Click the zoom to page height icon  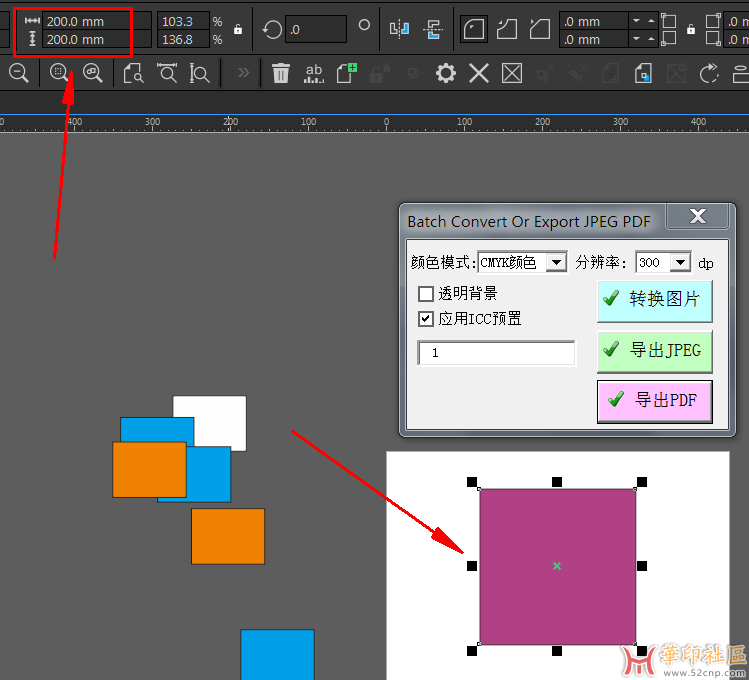(x=199, y=73)
